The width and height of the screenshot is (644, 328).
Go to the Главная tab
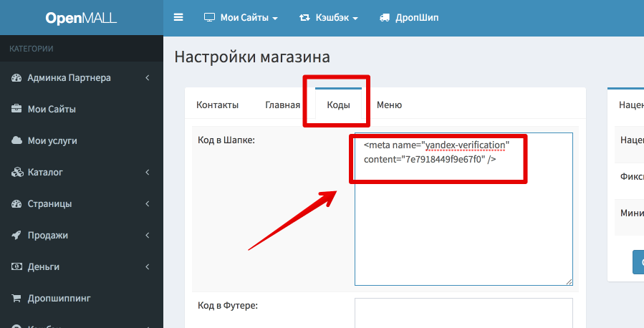(282, 105)
